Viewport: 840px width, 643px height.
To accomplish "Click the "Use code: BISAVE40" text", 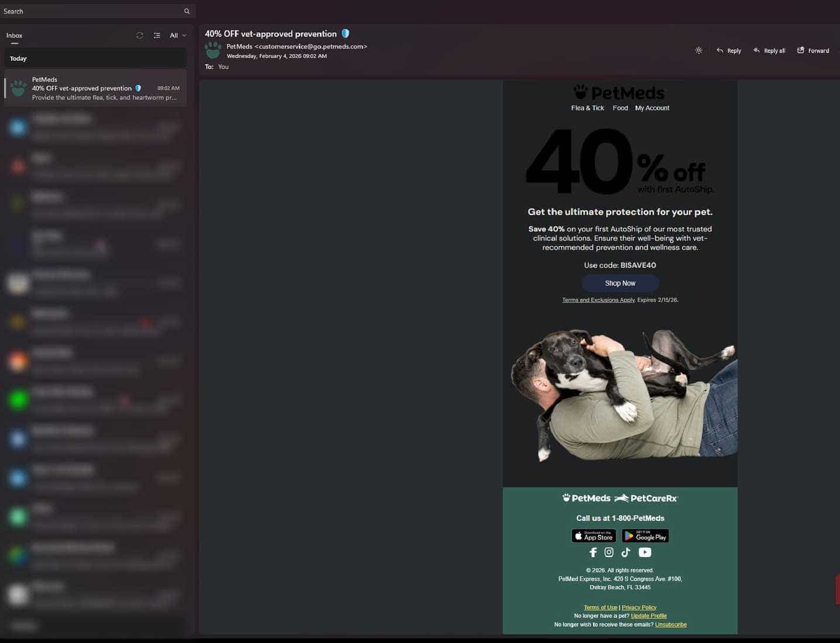I will 620,265.
